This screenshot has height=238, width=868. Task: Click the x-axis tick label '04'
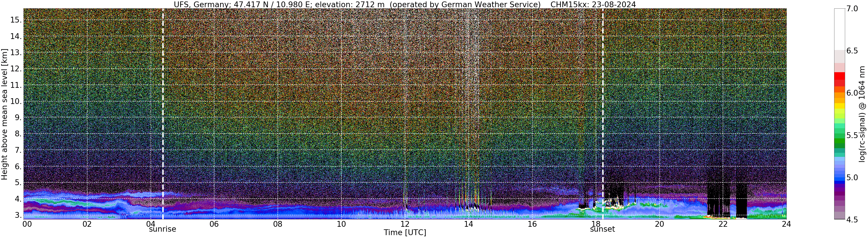point(151,224)
